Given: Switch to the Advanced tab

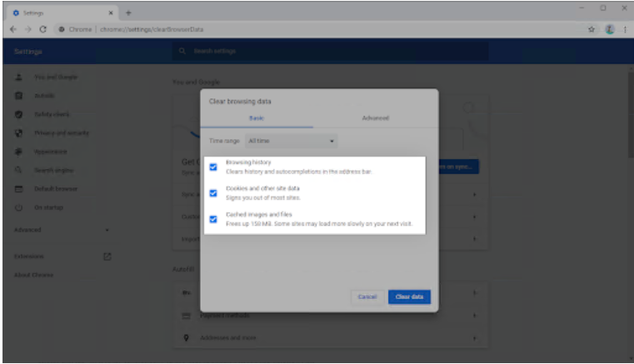Looking at the screenshot, I should (375, 118).
